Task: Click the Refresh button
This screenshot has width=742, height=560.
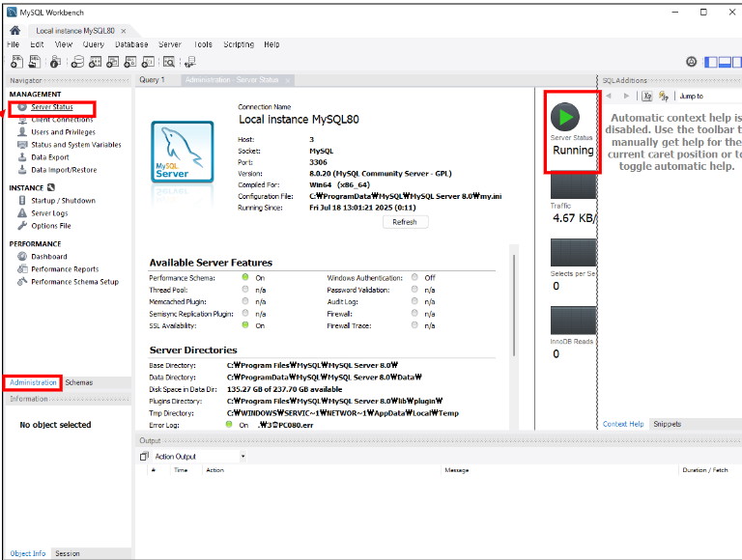Action: pyautogui.click(x=404, y=222)
